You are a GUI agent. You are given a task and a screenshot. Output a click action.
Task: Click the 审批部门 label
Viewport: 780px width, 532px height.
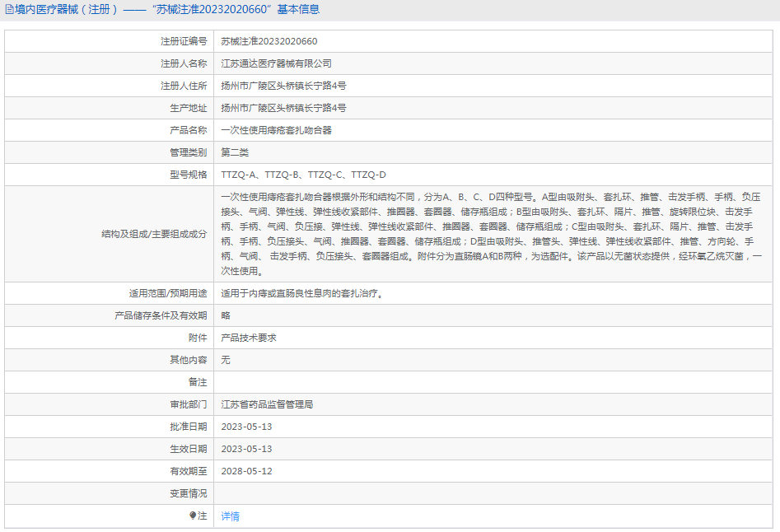coord(189,404)
